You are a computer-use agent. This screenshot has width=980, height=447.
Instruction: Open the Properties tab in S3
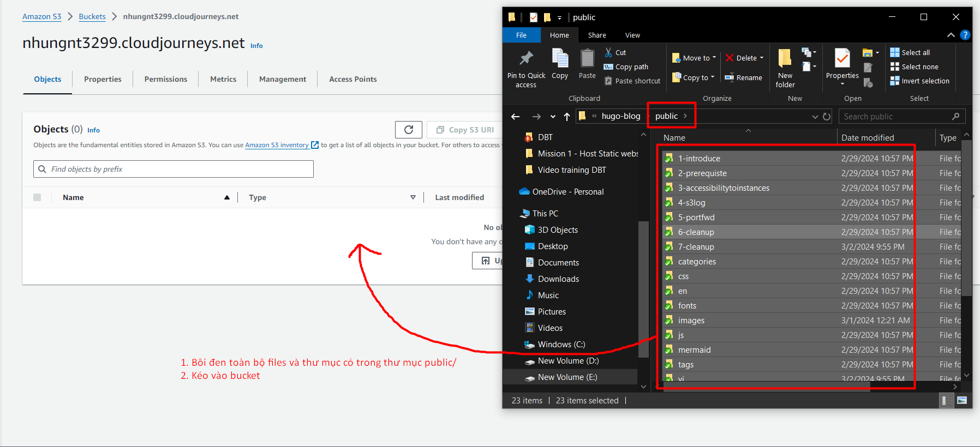tap(103, 79)
